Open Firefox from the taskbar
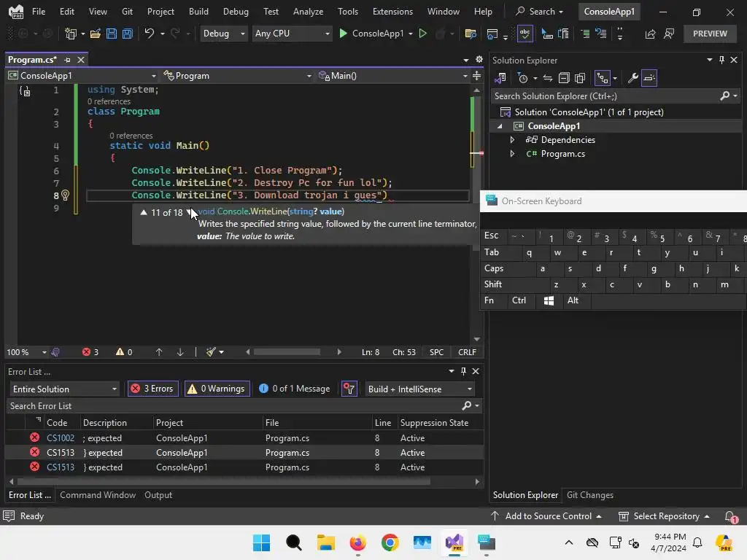Screen dimensions: 747x560 coord(357,542)
